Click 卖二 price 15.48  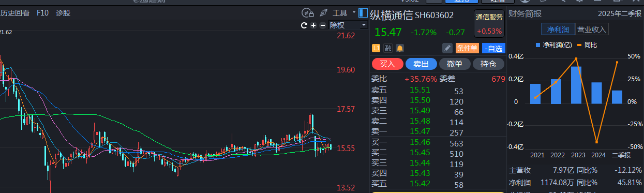[420, 121]
